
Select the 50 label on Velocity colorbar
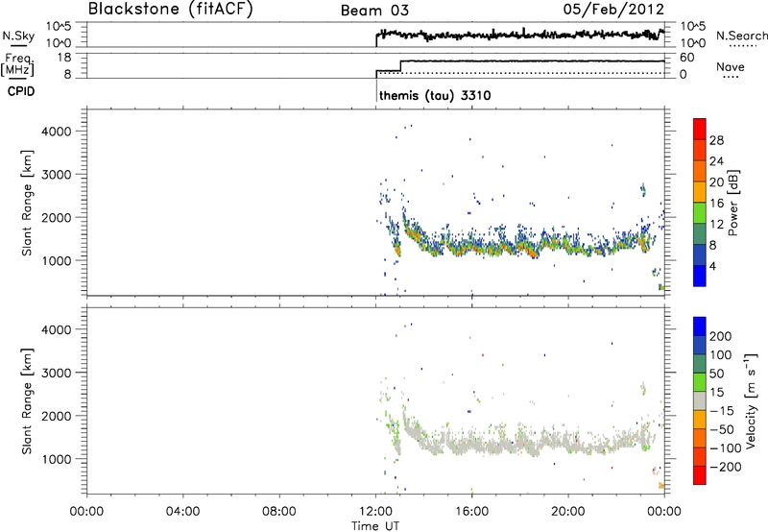pyautogui.click(x=716, y=374)
